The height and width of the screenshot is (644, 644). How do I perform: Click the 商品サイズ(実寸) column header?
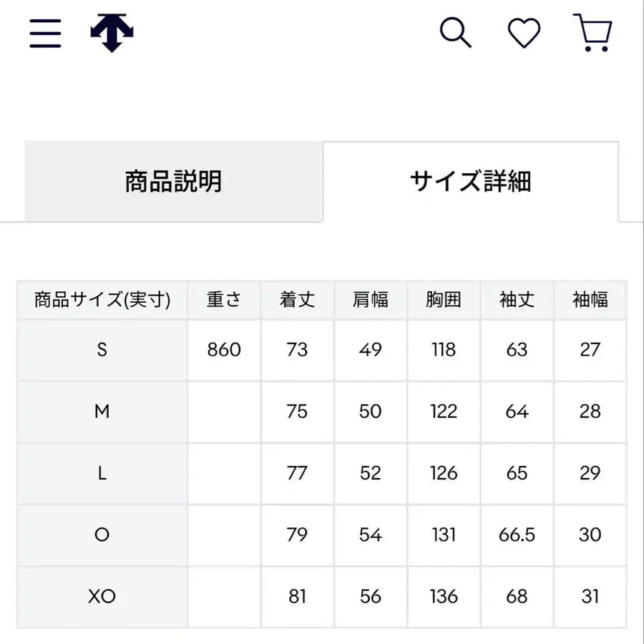[102, 299]
